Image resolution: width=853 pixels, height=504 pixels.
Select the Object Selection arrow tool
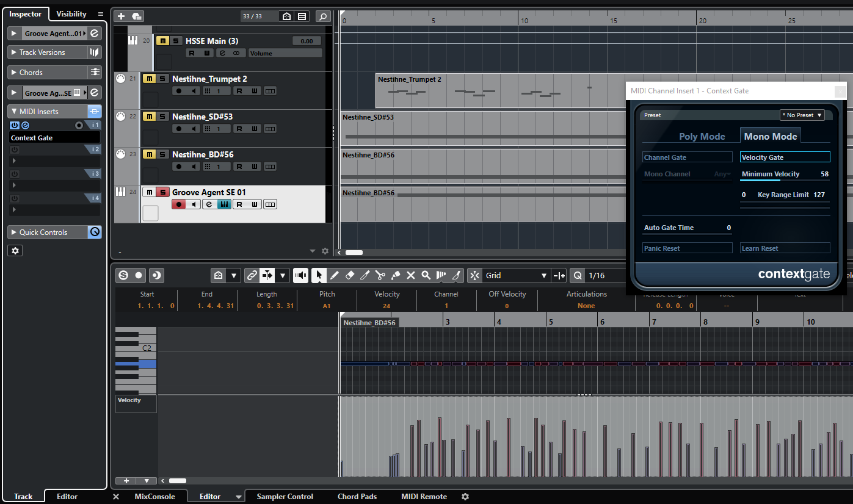[319, 275]
